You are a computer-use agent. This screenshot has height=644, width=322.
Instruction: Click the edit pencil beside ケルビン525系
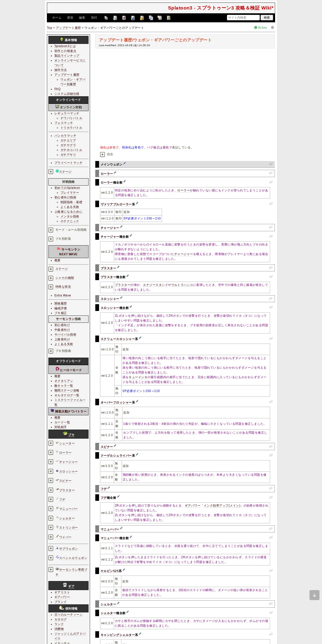pos(124,570)
